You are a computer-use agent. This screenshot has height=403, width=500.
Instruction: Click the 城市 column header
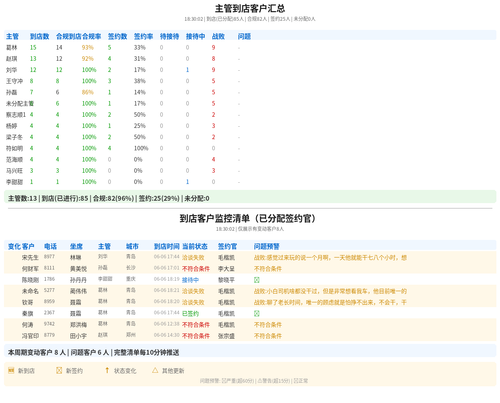point(132,246)
